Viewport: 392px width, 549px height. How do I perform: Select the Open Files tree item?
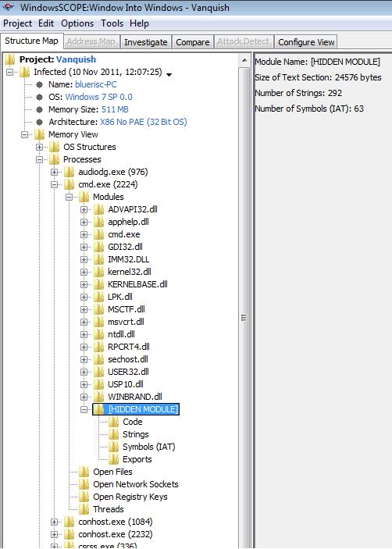[x=112, y=472]
